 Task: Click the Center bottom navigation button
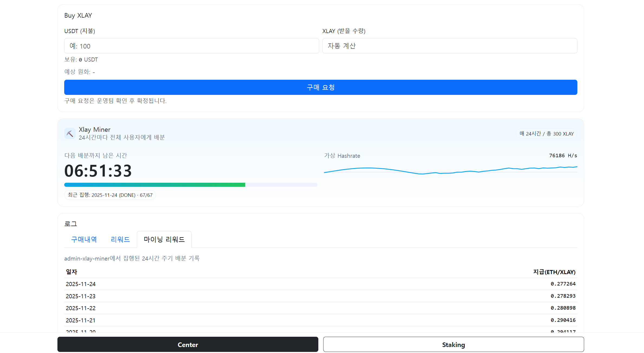pos(188,345)
